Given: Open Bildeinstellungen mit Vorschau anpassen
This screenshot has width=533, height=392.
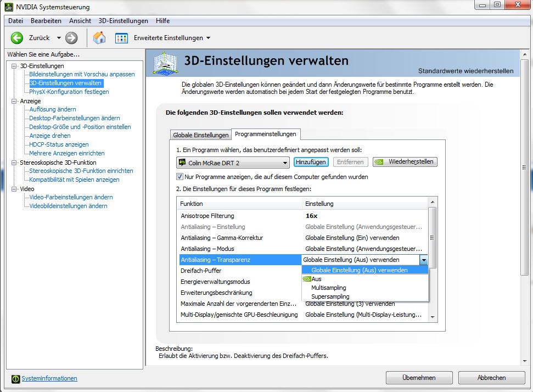Looking at the screenshot, I should pos(82,74).
